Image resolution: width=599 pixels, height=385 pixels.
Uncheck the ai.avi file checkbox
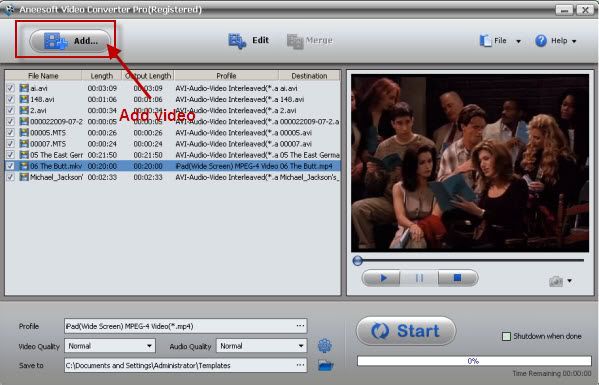click(10, 88)
